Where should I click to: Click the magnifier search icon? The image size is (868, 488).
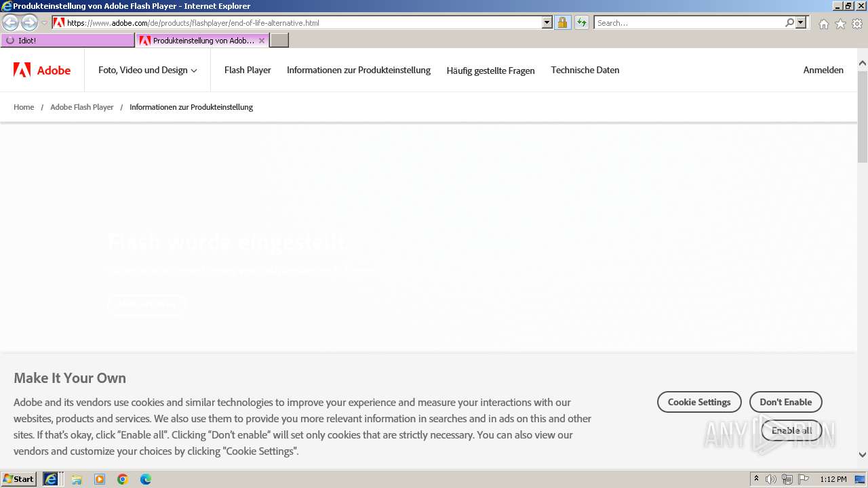pyautogui.click(x=789, y=22)
